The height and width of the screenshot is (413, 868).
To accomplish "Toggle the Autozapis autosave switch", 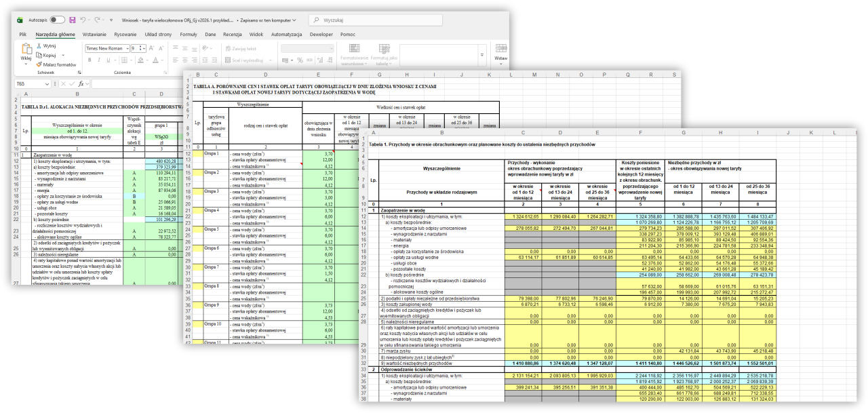I will click(58, 20).
